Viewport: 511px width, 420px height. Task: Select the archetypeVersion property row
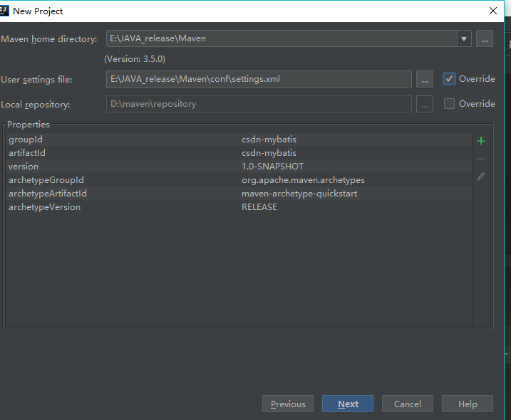click(x=239, y=207)
